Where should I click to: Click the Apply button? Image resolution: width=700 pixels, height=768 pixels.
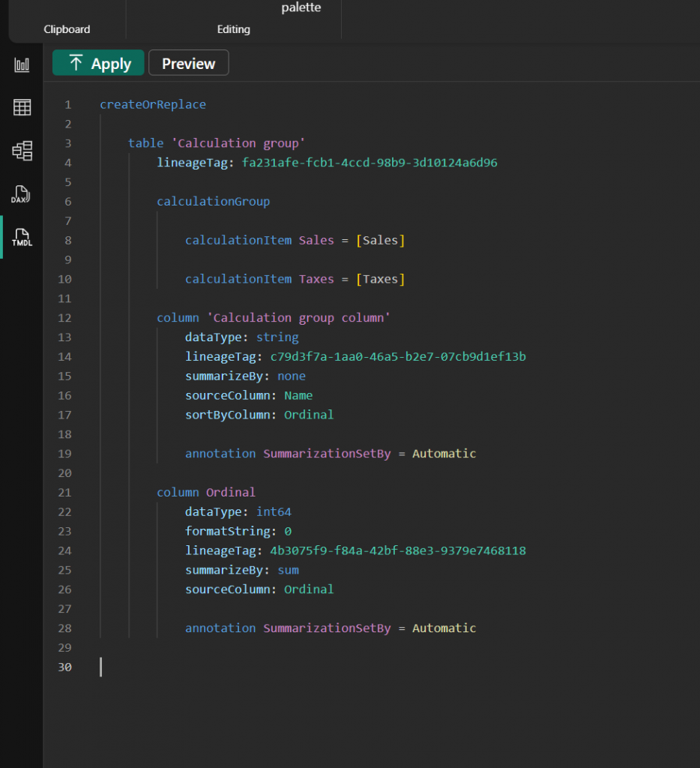tap(98, 64)
